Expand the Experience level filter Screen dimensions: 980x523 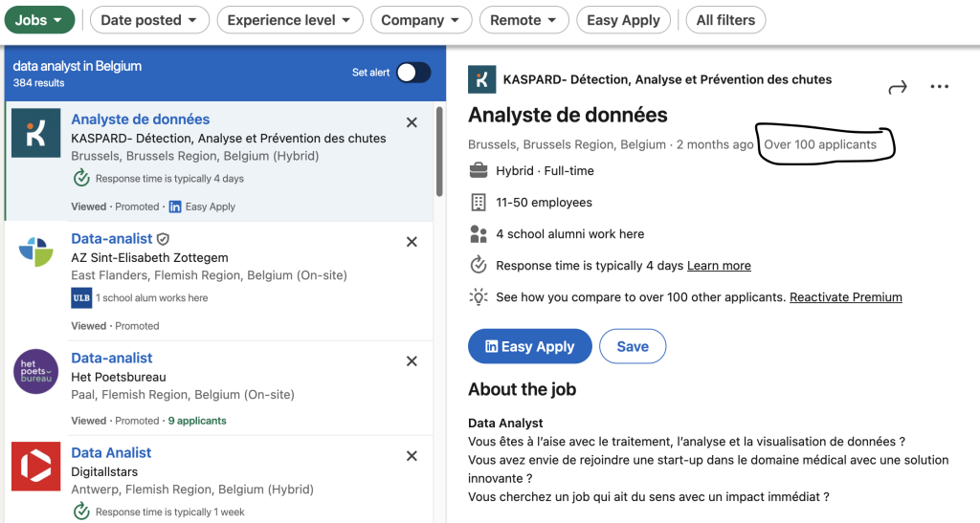tap(289, 20)
